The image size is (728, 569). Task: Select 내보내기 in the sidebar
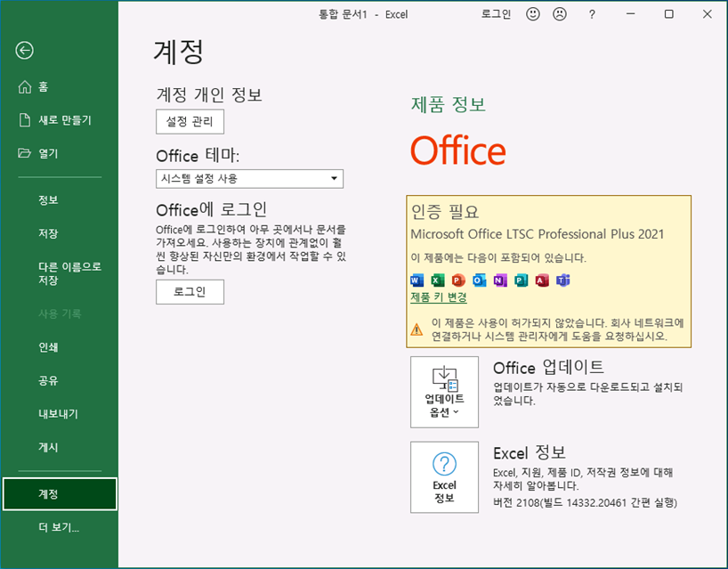tap(60, 414)
